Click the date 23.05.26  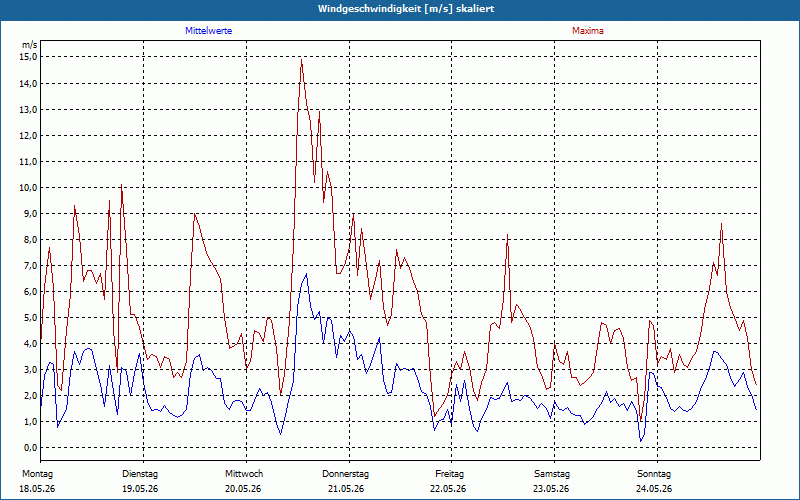(x=552, y=489)
